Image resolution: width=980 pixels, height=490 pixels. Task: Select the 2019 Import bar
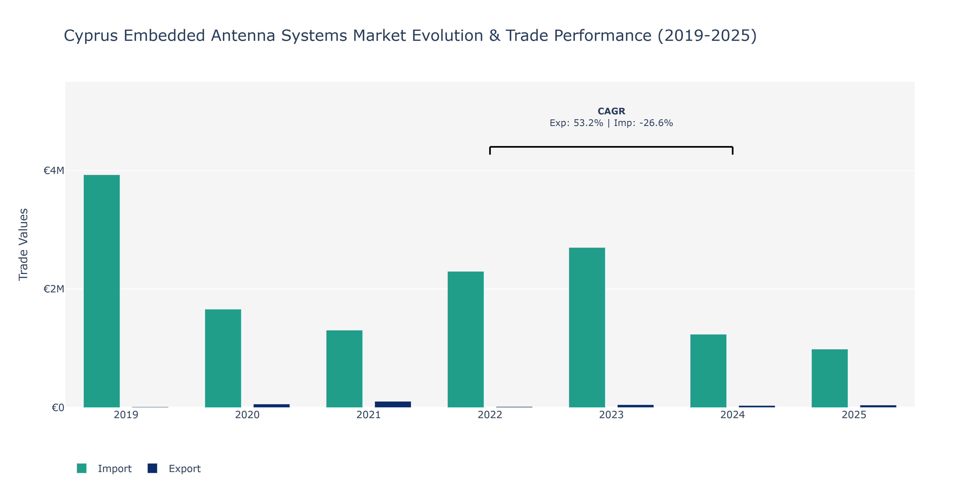click(102, 291)
